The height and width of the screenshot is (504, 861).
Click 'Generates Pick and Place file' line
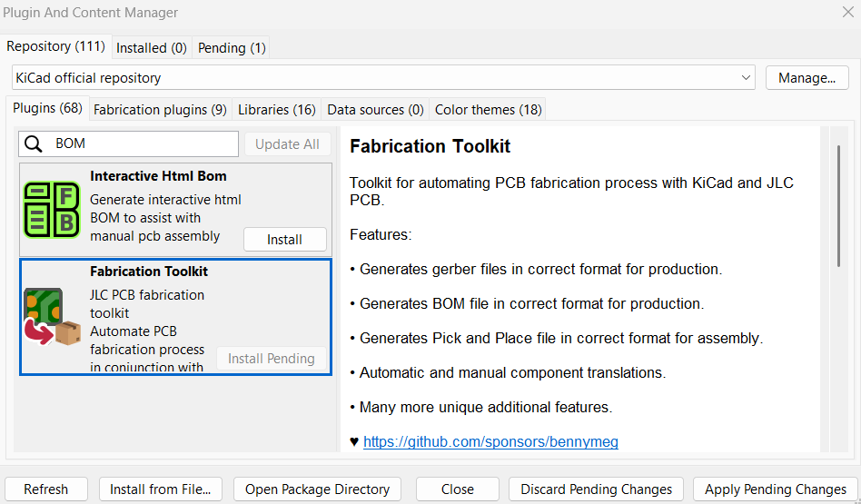(557, 338)
